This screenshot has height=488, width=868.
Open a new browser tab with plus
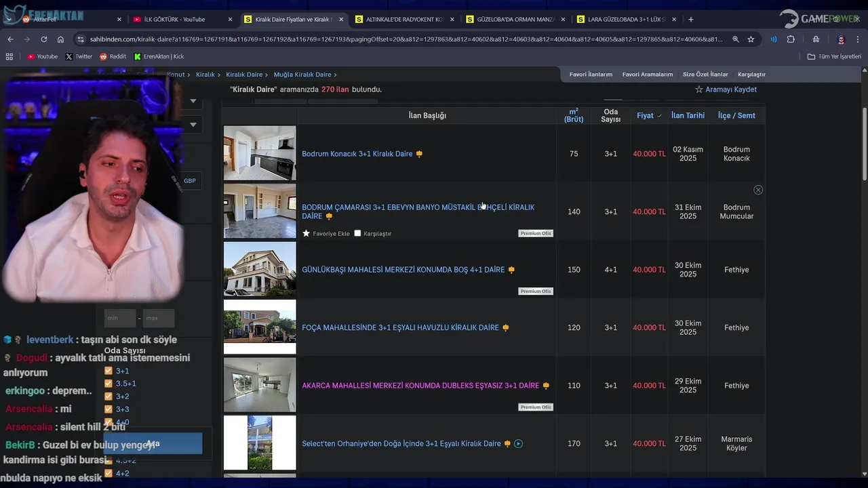(x=690, y=19)
